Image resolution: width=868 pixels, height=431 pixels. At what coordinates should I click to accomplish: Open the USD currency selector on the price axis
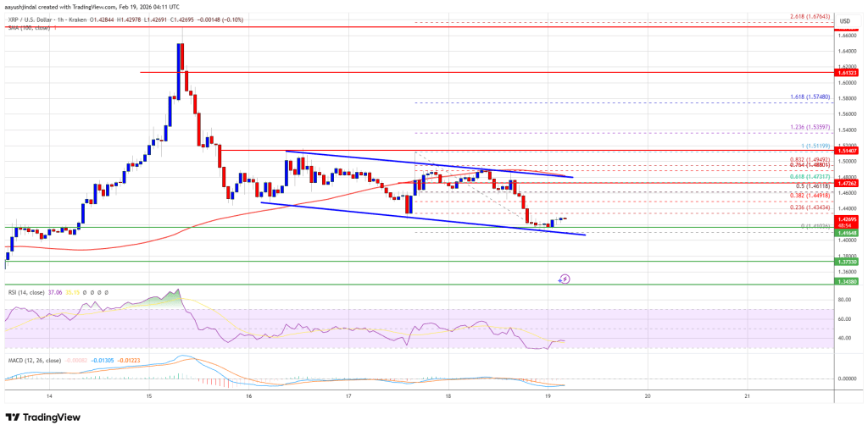pyautogui.click(x=845, y=21)
